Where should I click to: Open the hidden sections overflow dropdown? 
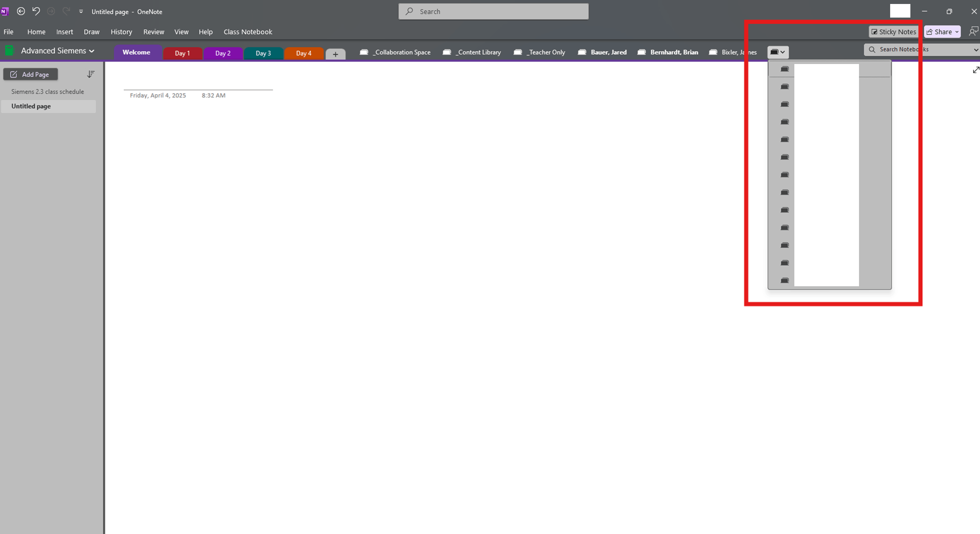click(778, 52)
